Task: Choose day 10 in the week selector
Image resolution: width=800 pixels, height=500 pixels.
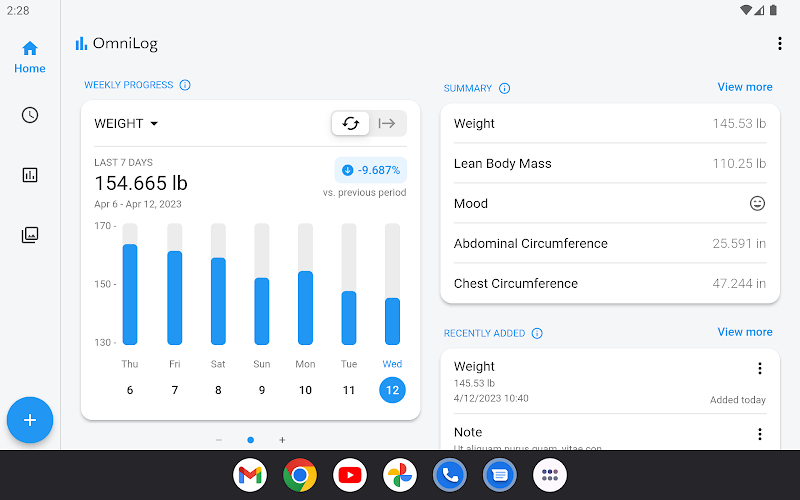Action: [305, 390]
